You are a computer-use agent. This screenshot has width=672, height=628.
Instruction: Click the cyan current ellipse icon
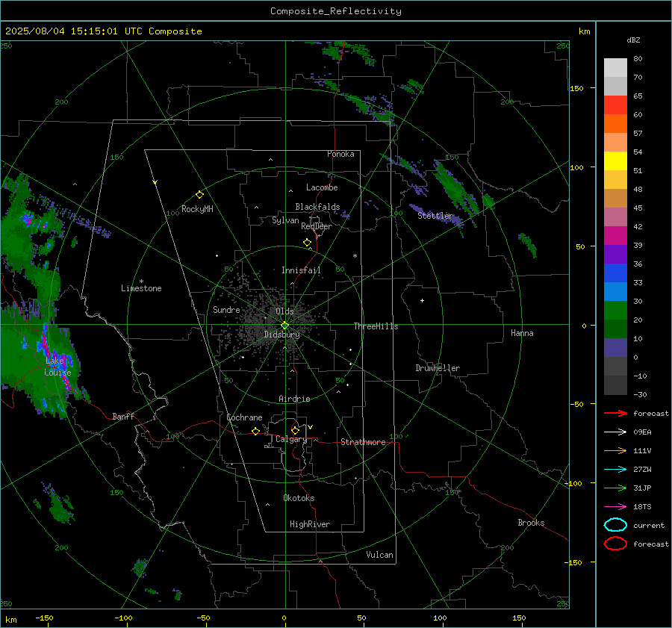pyautogui.click(x=615, y=525)
